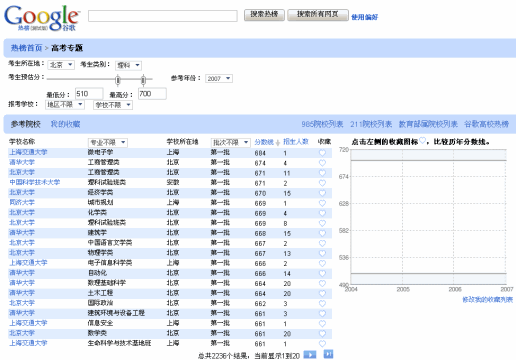Click heart icon for 北京大学 理科试验班类
Image resolution: width=516 pixels, height=360 pixels.
322,223
